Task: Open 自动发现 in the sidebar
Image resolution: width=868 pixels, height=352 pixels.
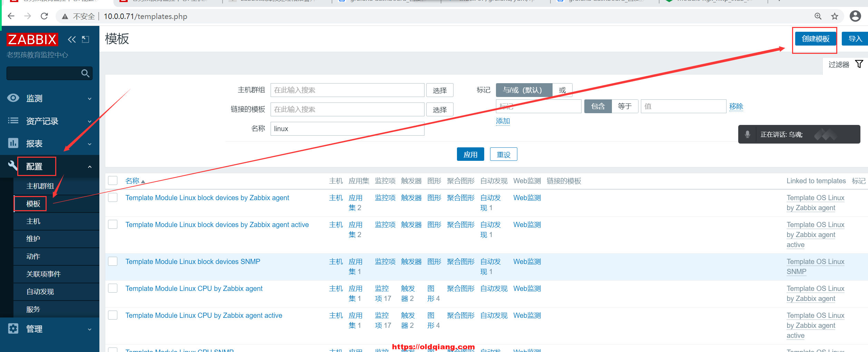Action: [40, 292]
